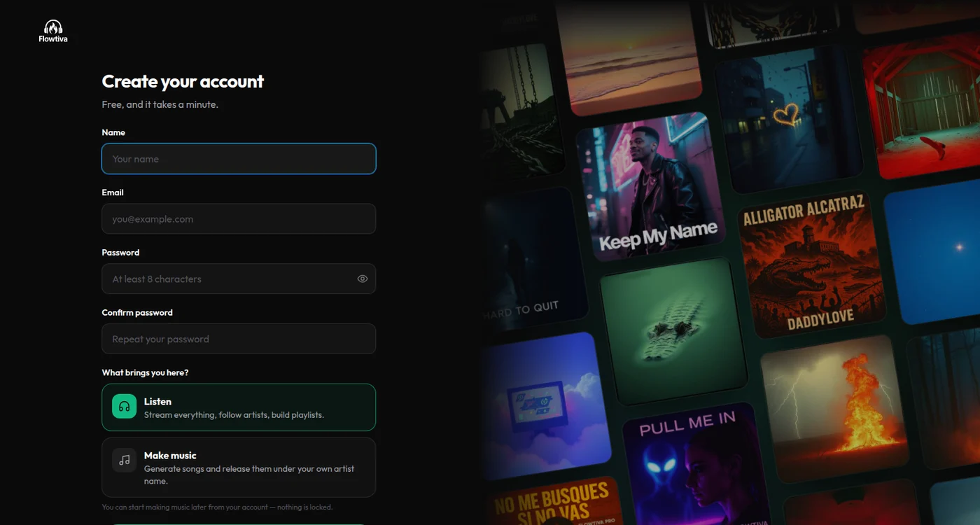
Task: Click the "What brings you here?" label
Action: coord(145,372)
